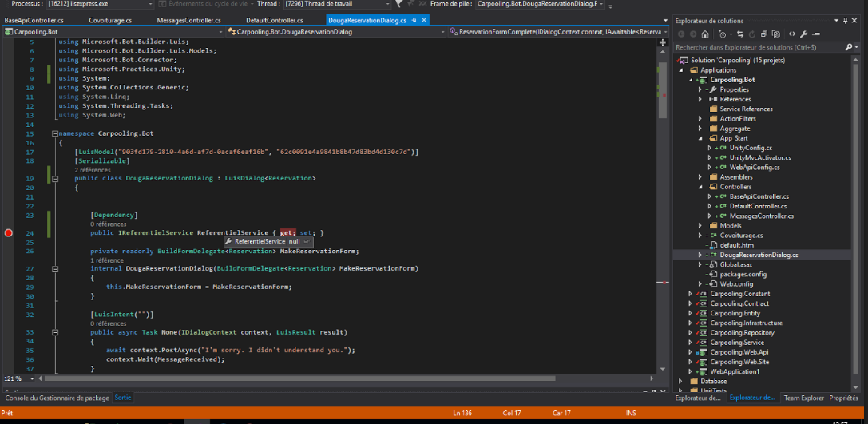Click the '1 référence' CodeLens link
Screen dimensions: 868x424
tap(107, 260)
